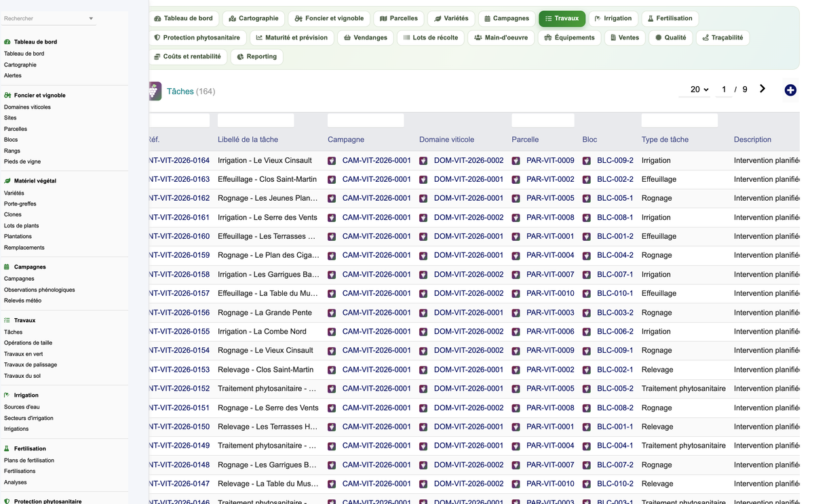Viewport: 814px width, 504px height.
Task: Open sidebar link Alertes
Action: click(x=13, y=75)
